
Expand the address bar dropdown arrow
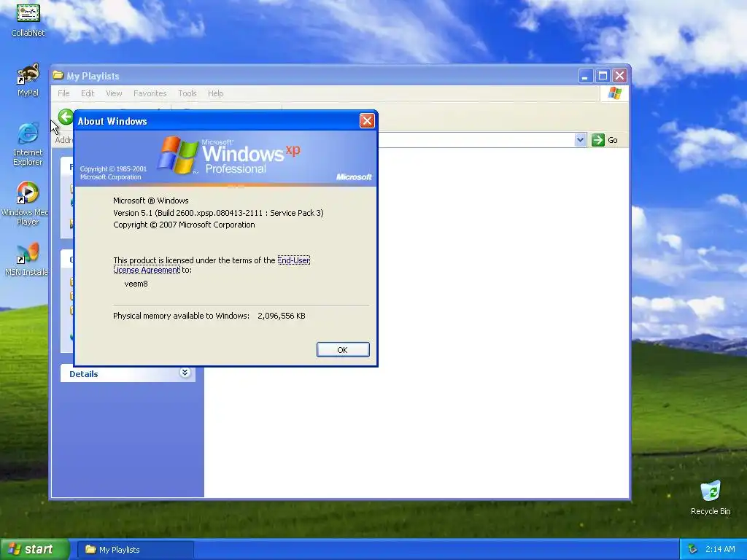580,140
